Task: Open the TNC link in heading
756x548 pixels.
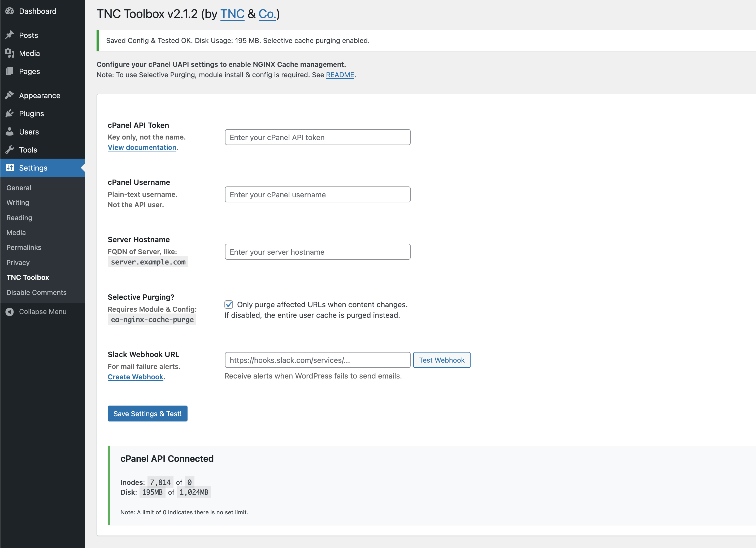Action: [x=232, y=14]
